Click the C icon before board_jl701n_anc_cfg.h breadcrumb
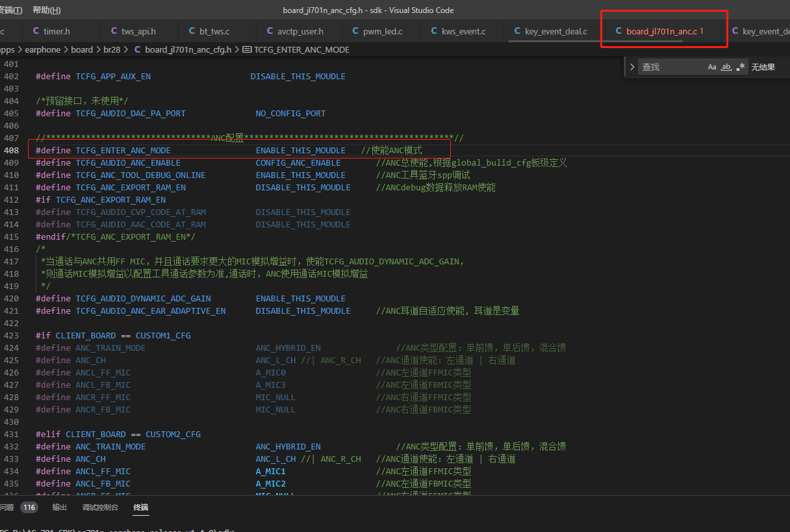The width and height of the screenshot is (790, 532). coord(138,49)
